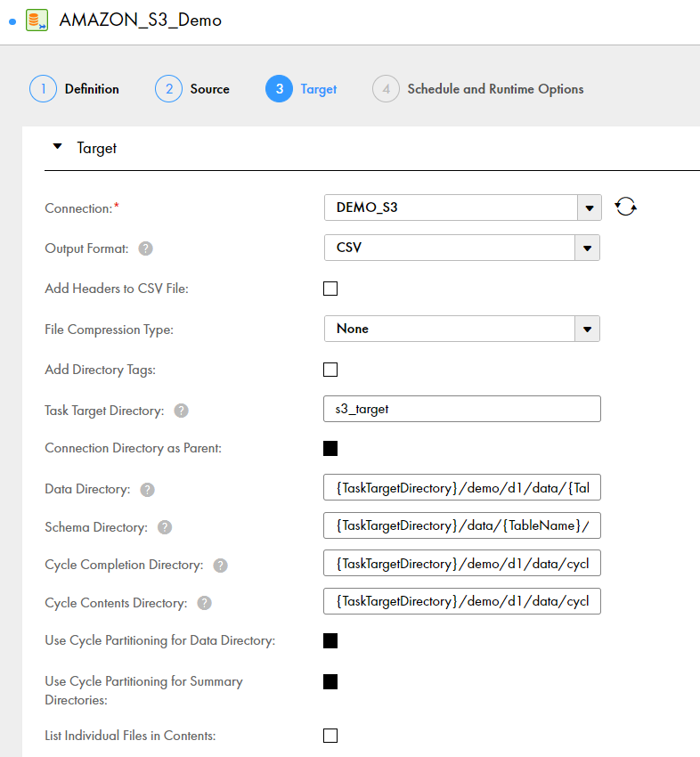The height and width of the screenshot is (757, 700).
Task: Switch to Source step
Action: point(192,89)
